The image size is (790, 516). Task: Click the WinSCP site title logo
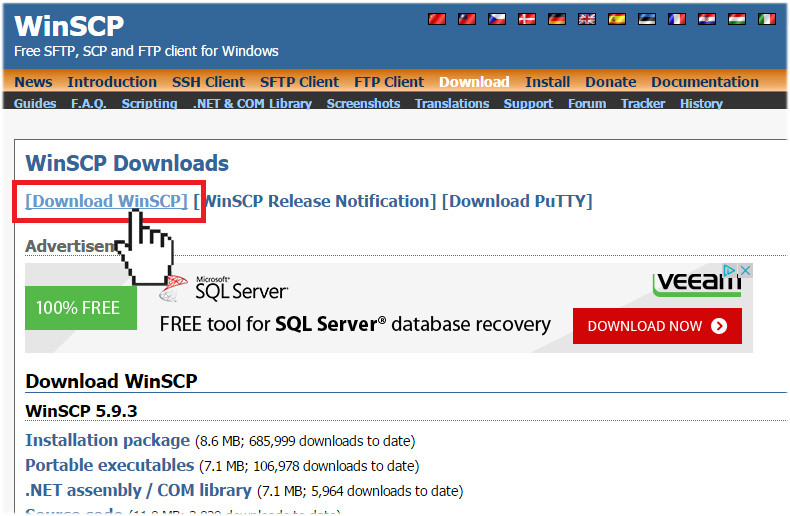point(69,26)
